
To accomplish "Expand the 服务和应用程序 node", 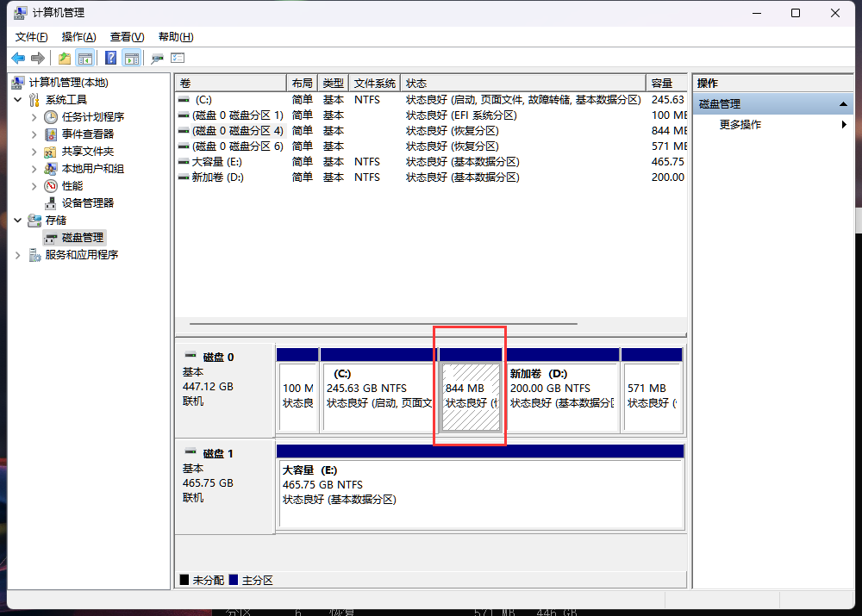I will (x=17, y=255).
